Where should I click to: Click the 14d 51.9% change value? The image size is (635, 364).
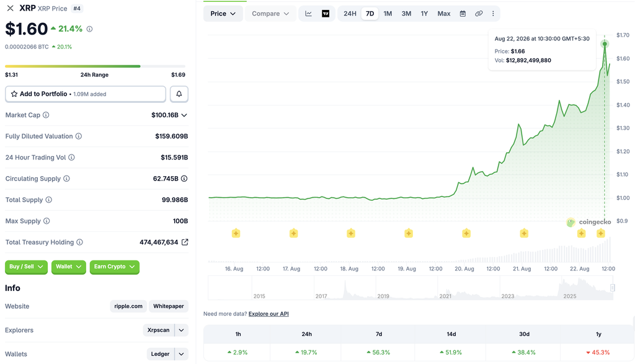tap(451, 353)
